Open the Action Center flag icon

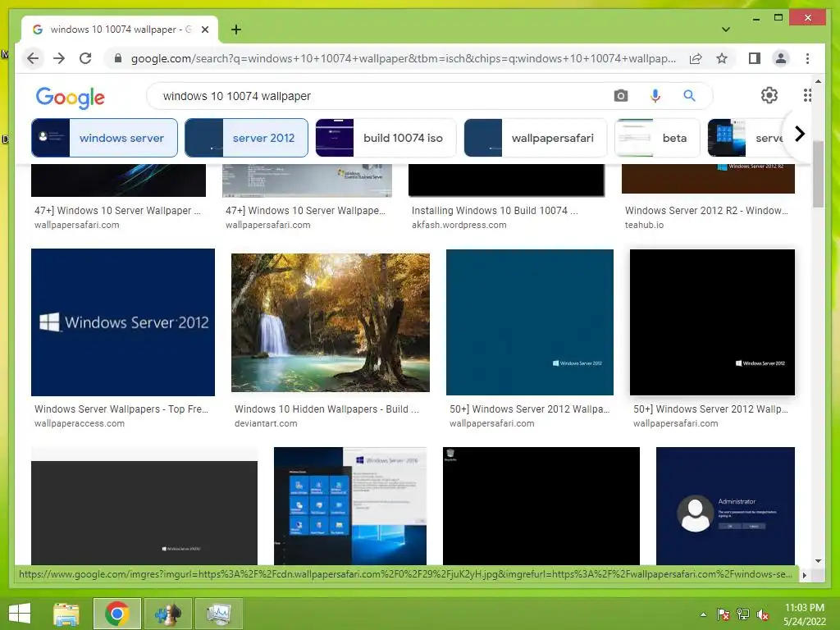coord(724,614)
